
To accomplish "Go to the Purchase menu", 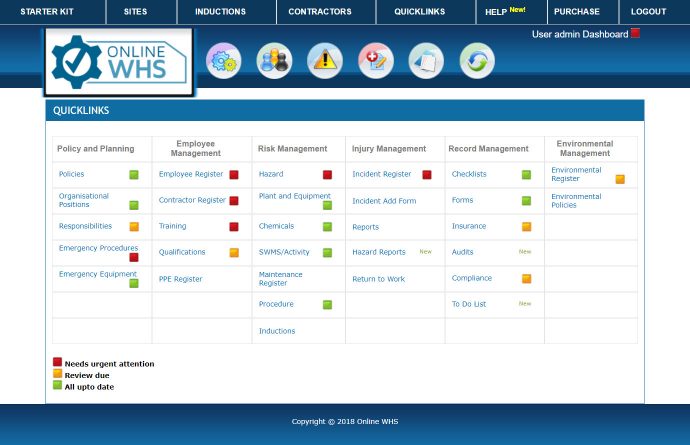I will [576, 12].
